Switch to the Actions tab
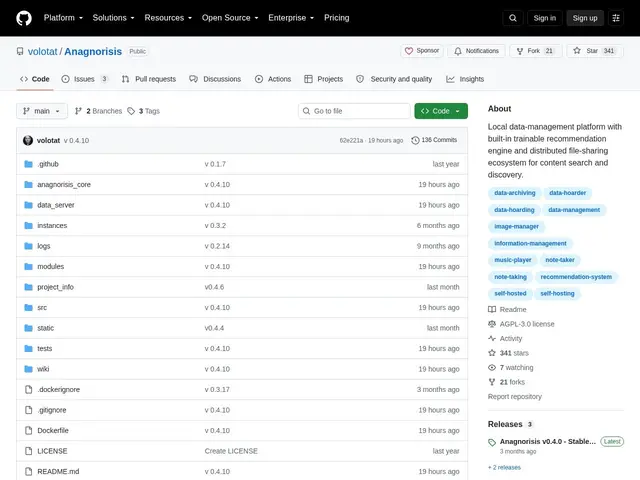640x480 pixels. coord(273,79)
